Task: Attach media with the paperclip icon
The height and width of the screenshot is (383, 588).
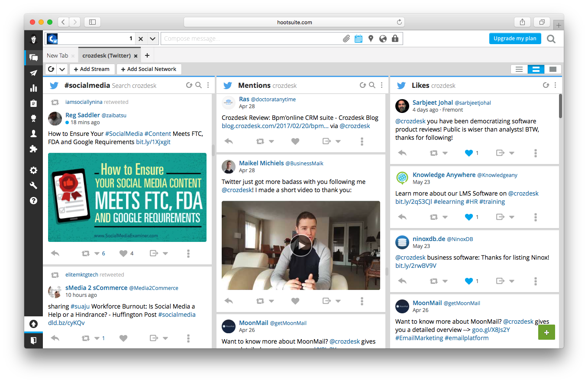Action: click(346, 39)
